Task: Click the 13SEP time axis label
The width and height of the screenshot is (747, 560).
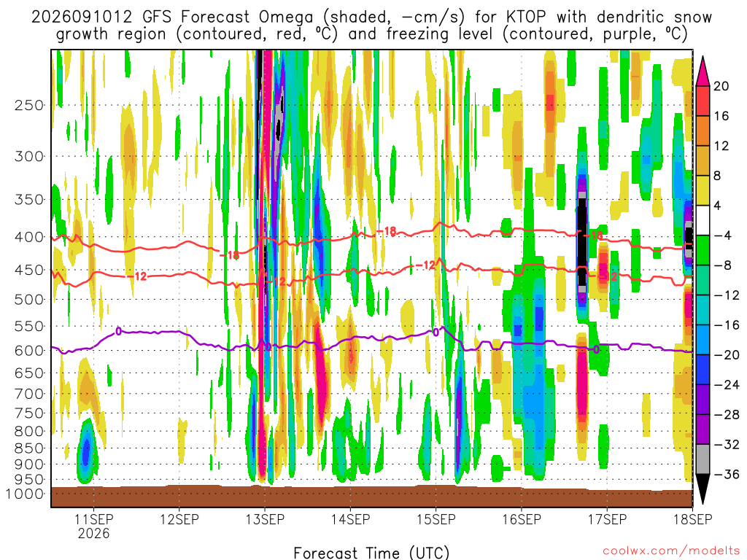Action: 265,519
